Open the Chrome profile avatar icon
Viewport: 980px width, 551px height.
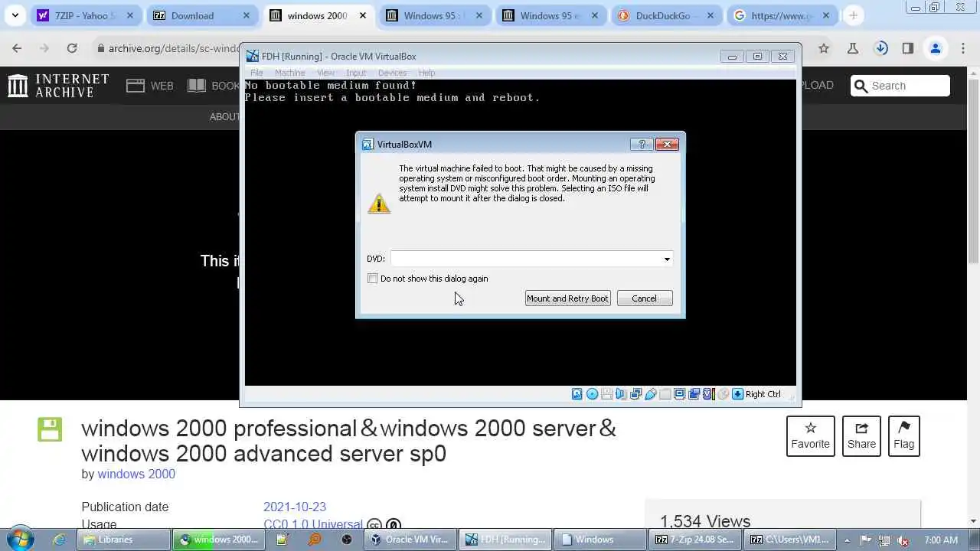pos(935,48)
